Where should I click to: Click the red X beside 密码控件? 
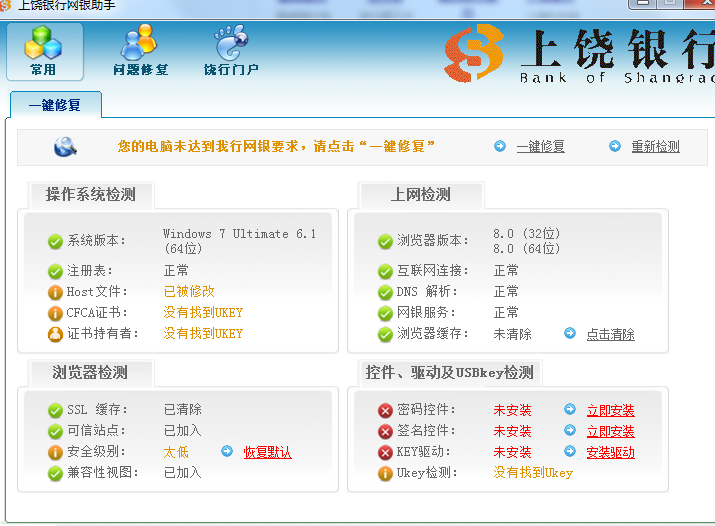tap(385, 410)
